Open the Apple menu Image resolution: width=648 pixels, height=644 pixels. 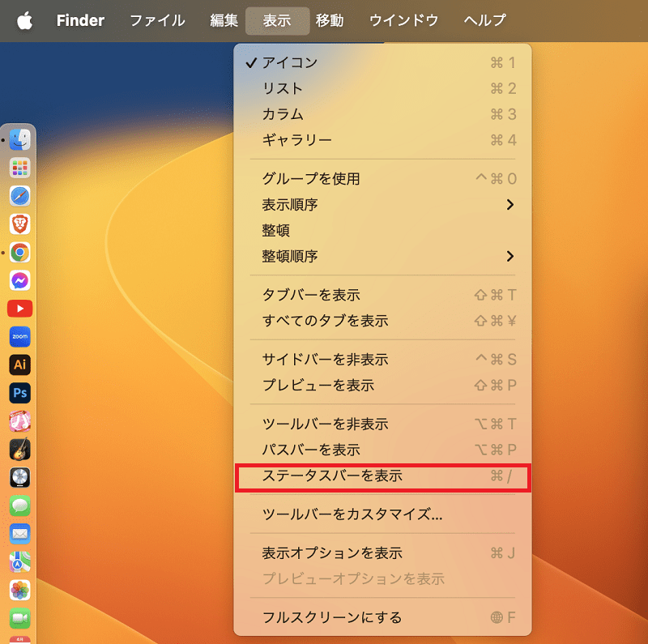(25, 21)
